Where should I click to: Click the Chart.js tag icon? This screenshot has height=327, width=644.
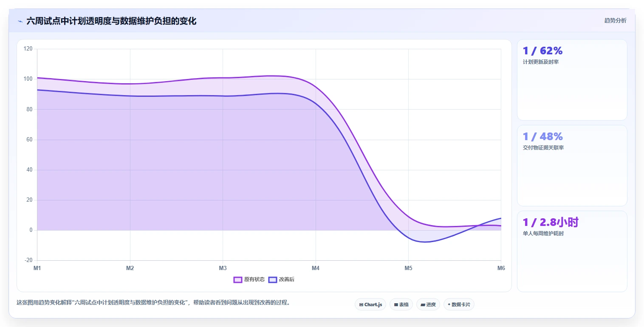point(361,304)
